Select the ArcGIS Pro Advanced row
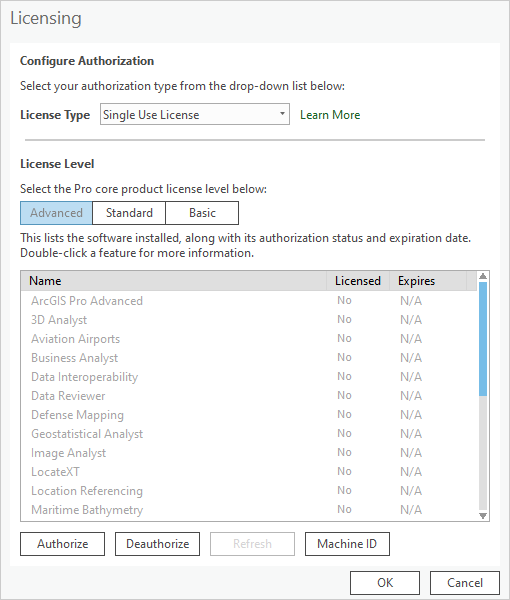The image size is (510, 600). pyautogui.click(x=249, y=301)
